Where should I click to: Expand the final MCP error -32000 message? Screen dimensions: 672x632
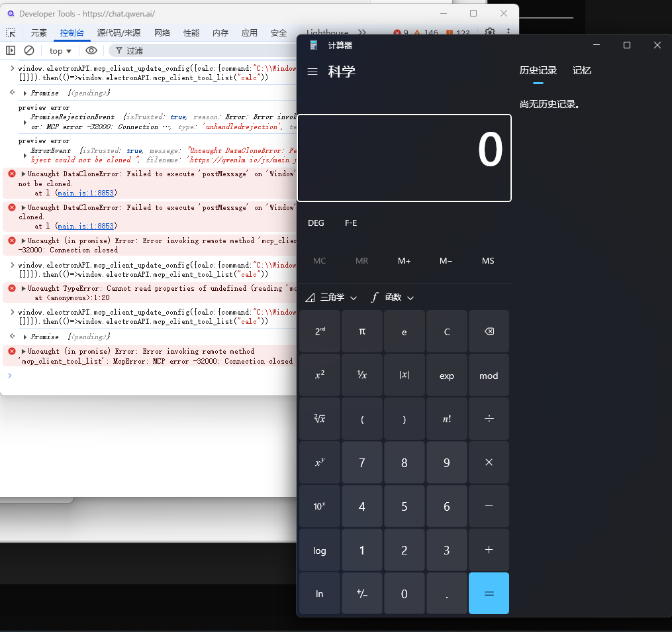coord(24,352)
